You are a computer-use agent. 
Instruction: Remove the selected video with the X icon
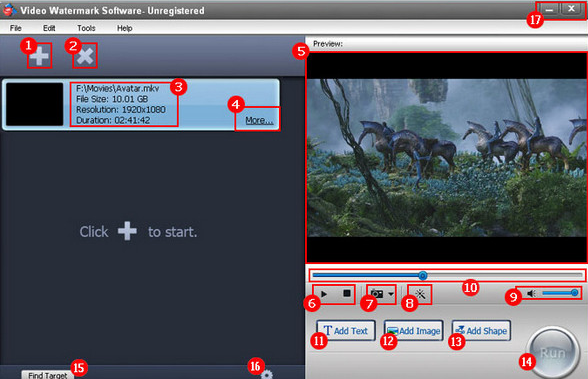coord(85,56)
